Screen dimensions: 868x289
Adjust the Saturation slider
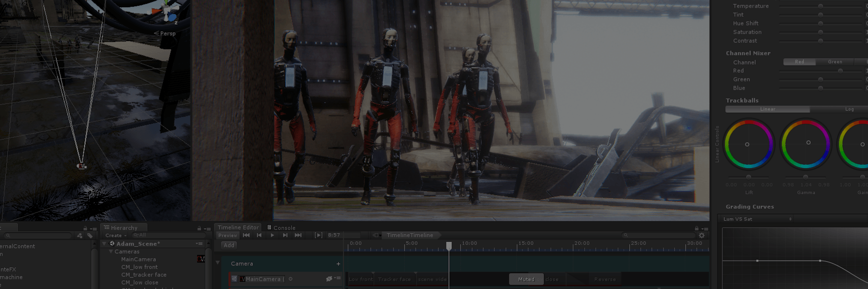pyautogui.click(x=821, y=32)
